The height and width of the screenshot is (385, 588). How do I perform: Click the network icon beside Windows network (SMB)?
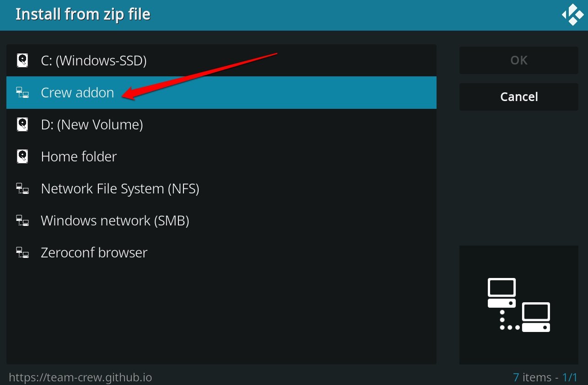(22, 221)
